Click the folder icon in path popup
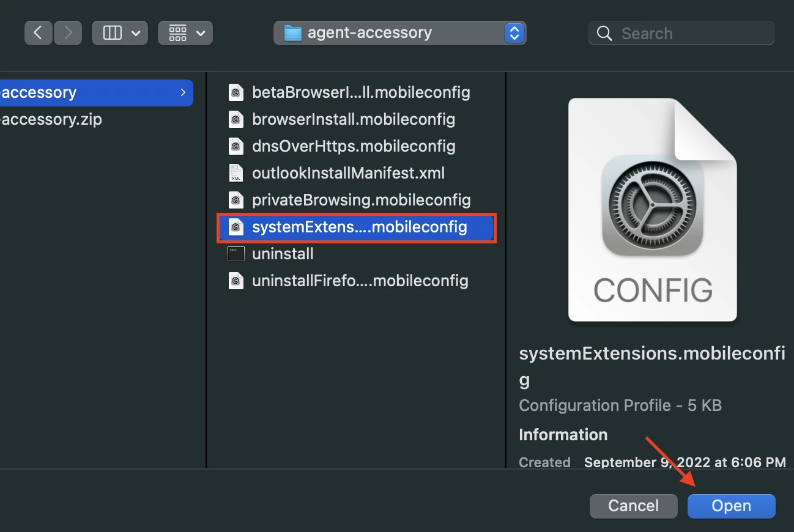 coord(293,33)
